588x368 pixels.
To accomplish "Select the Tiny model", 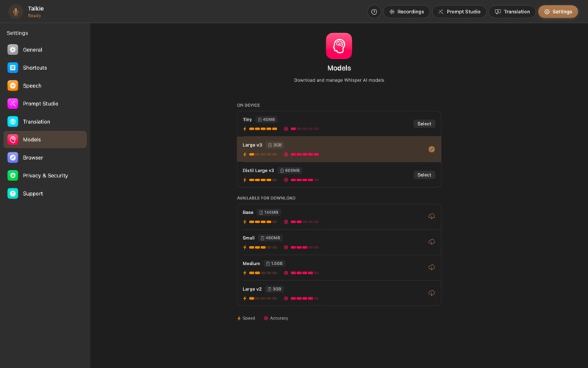I will [x=424, y=124].
